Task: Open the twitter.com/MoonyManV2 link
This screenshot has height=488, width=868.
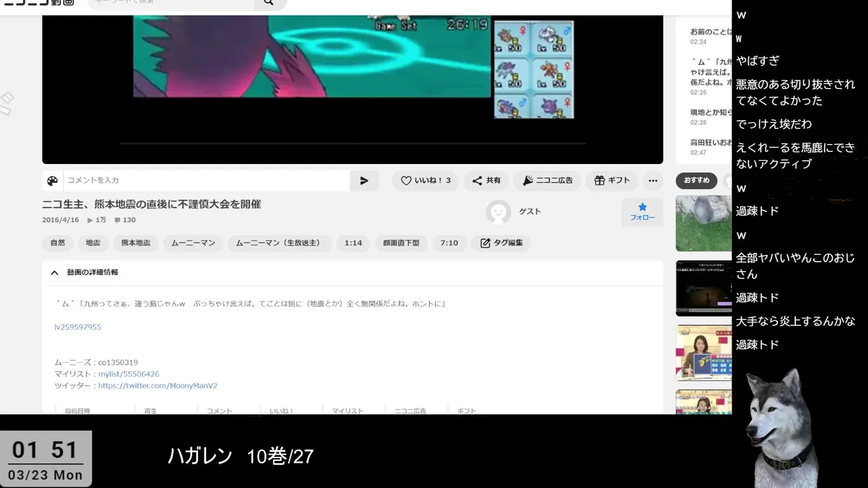Action: point(157,386)
